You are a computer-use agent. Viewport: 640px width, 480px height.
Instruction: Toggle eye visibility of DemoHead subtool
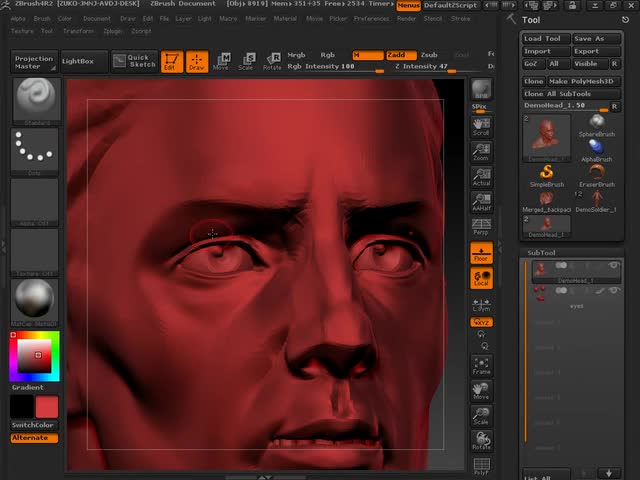[x=613, y=265]
